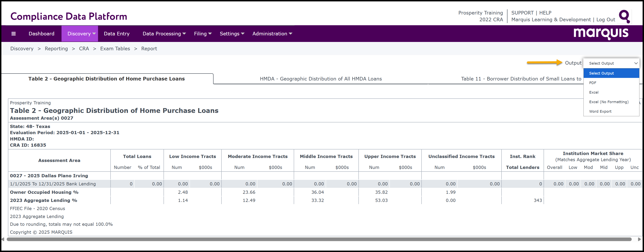The image size is (644, 252).
Task: Open the hamburger menu icon
Action: (13, 34)
